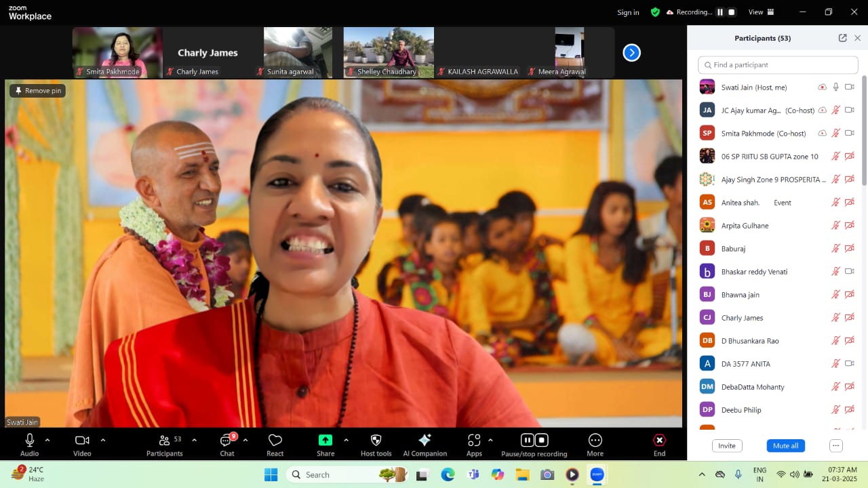Click the Find a participant search field
Image resolution: width=868 pixels, height=488 pixels.
778,65
